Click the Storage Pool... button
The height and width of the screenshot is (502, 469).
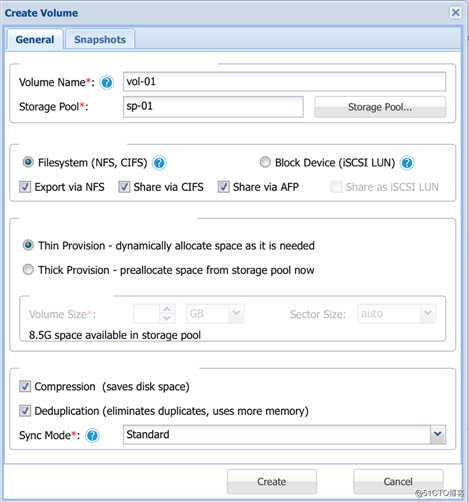(x=380, y=107)
